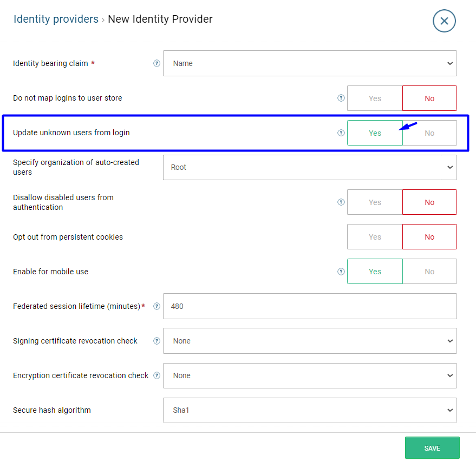The height and width of the screenshot is (462, 476).
Task: Open the Secure hash algorithm dropdown
Action: 310,410
